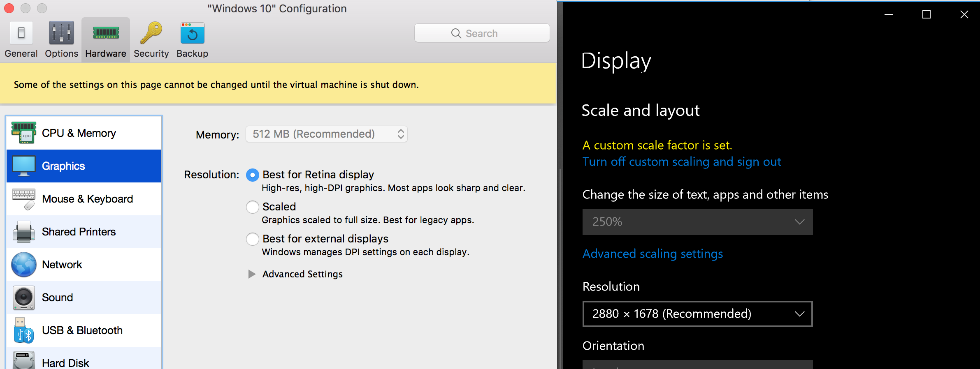The image size is (980, 369).
Task: Click the 'Scale and layout' heading
Action: 641,111
